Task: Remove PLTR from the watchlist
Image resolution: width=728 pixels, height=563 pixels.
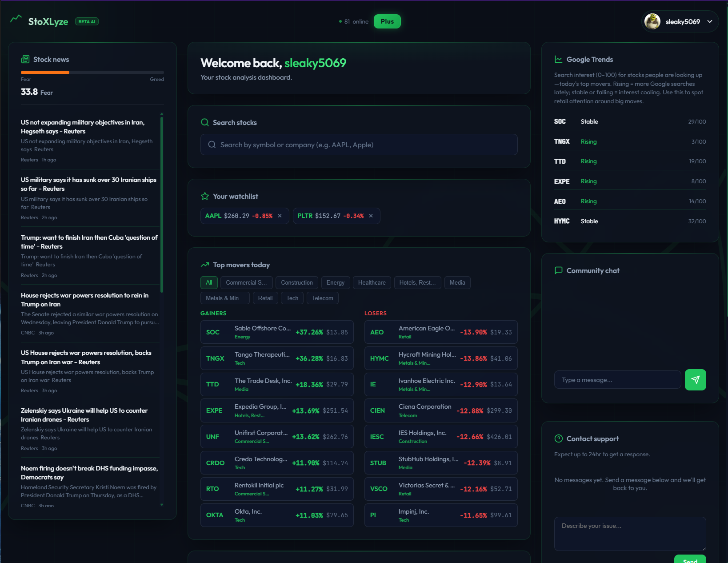Action: point(371,216)
